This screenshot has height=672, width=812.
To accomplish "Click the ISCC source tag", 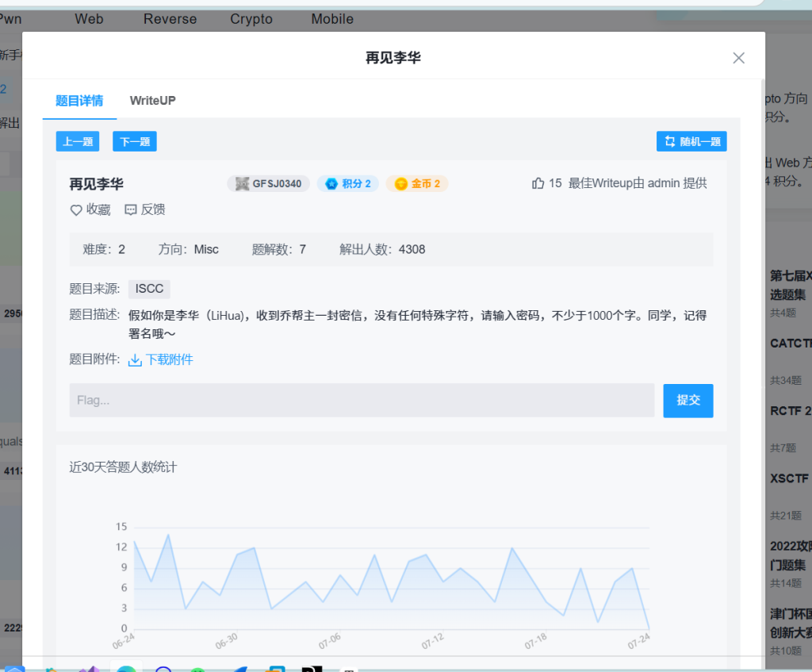I will pos(149,289).
